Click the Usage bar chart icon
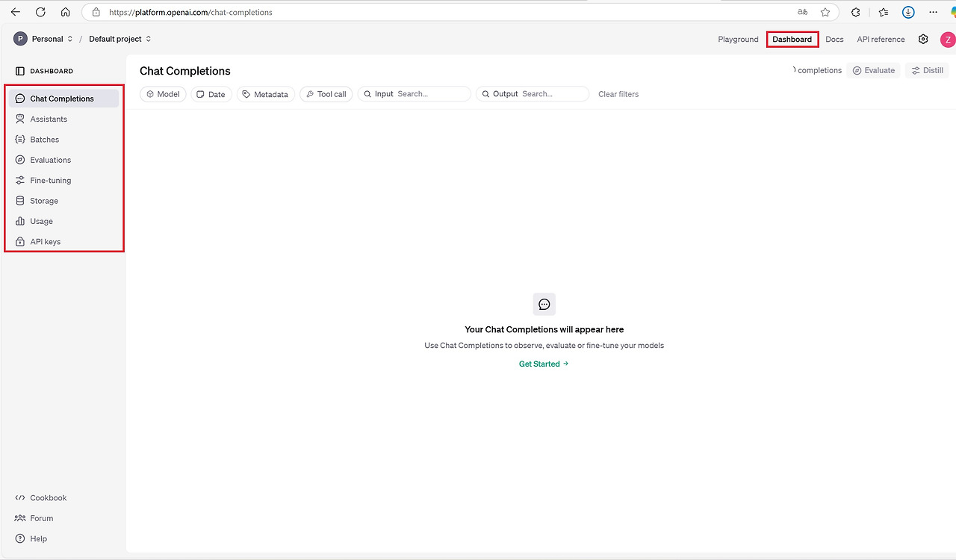 tap(20, 221)
